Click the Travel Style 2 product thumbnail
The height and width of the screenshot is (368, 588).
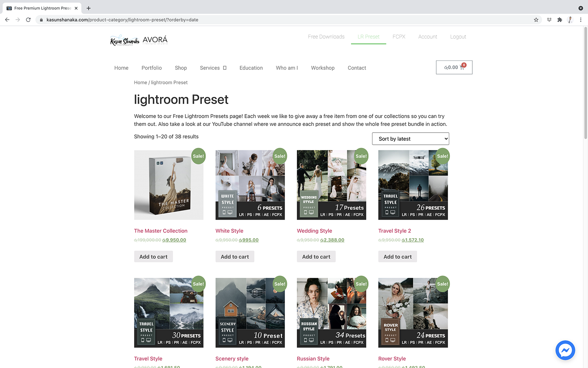(413, 185)
